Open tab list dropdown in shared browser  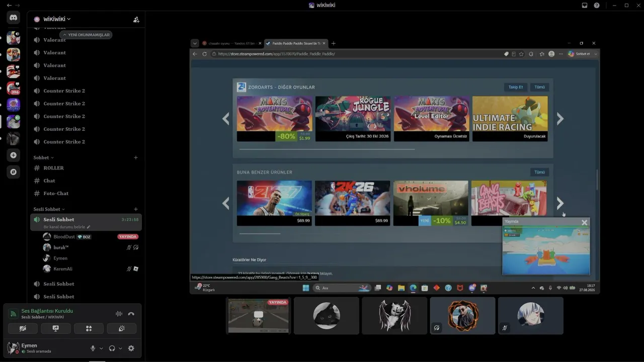click(195, 43)
